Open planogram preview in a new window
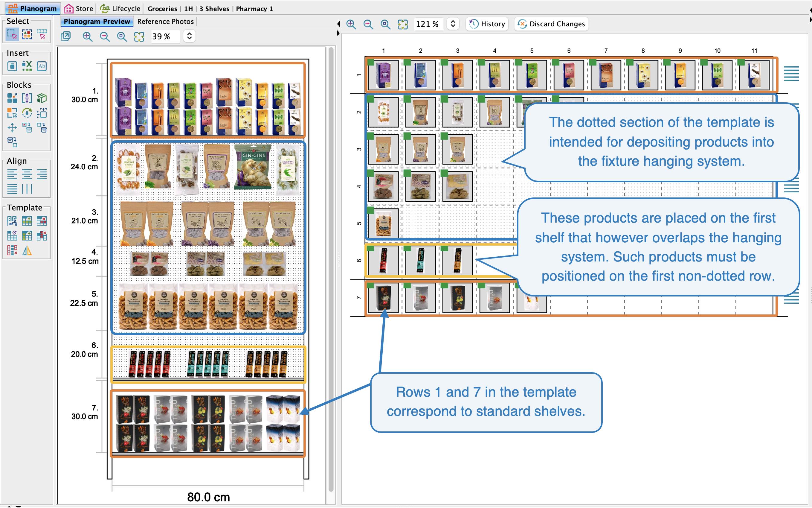This screenshot has width=812, height=508. [x=66, y=36]
